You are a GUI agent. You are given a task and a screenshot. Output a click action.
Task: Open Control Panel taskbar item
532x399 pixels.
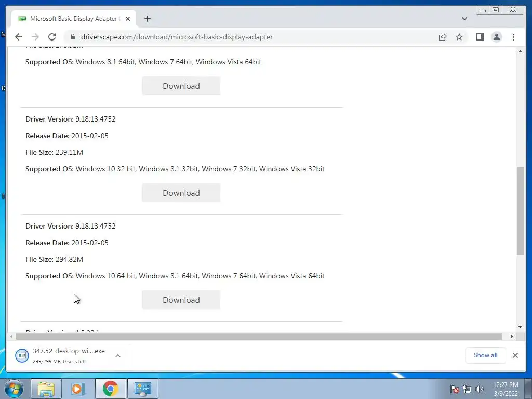(142, 389)
